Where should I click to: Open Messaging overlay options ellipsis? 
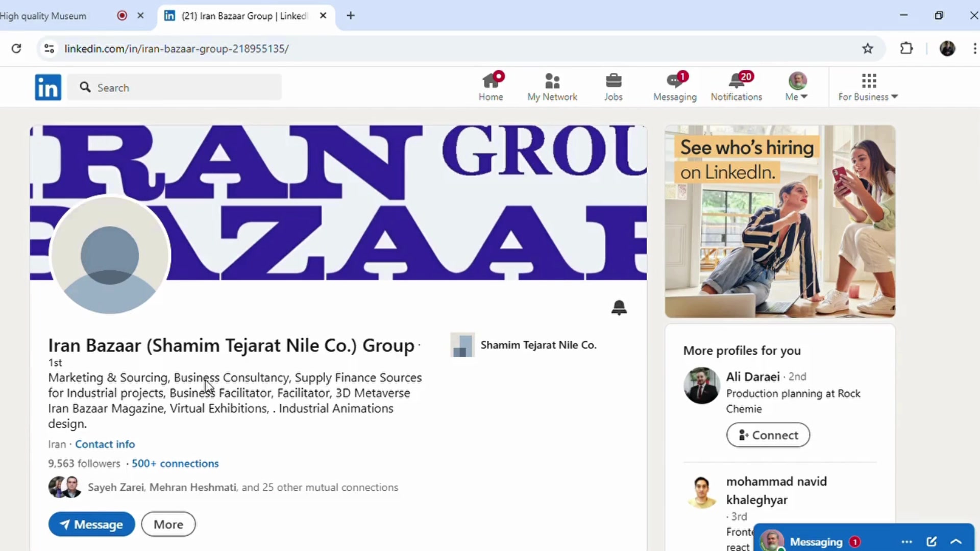tap(906, 541)
